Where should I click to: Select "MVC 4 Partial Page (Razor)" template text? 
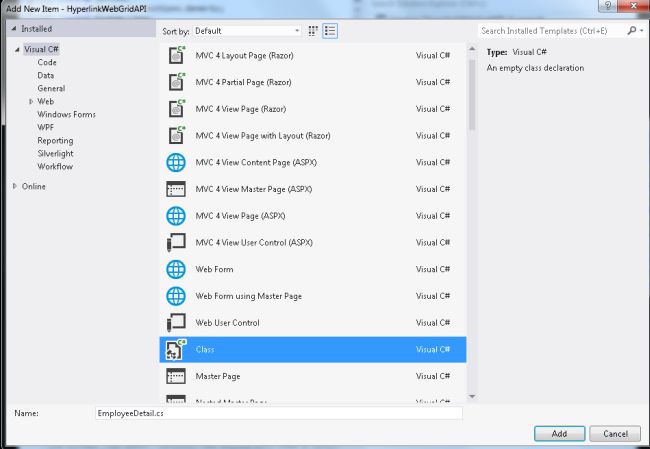click(243, 82)
